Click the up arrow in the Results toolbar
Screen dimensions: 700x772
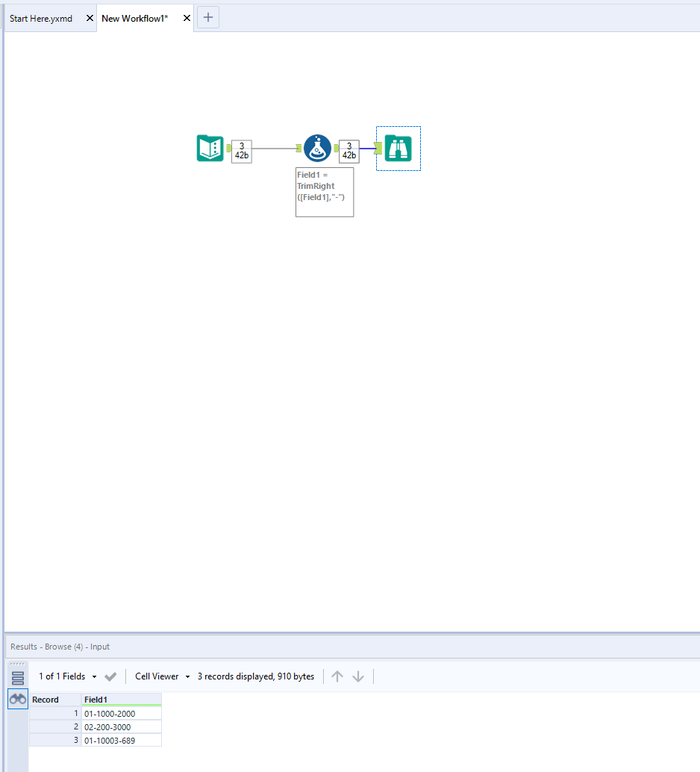pos(337,676)
